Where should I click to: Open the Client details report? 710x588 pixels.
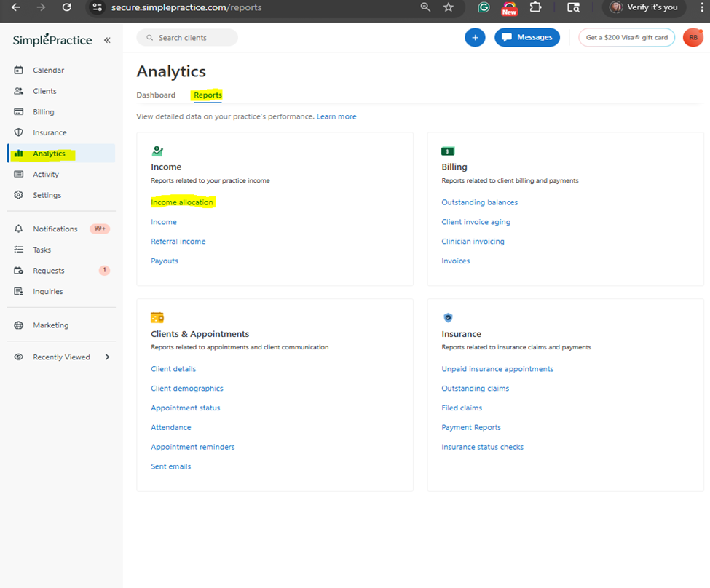click(173, 369)
